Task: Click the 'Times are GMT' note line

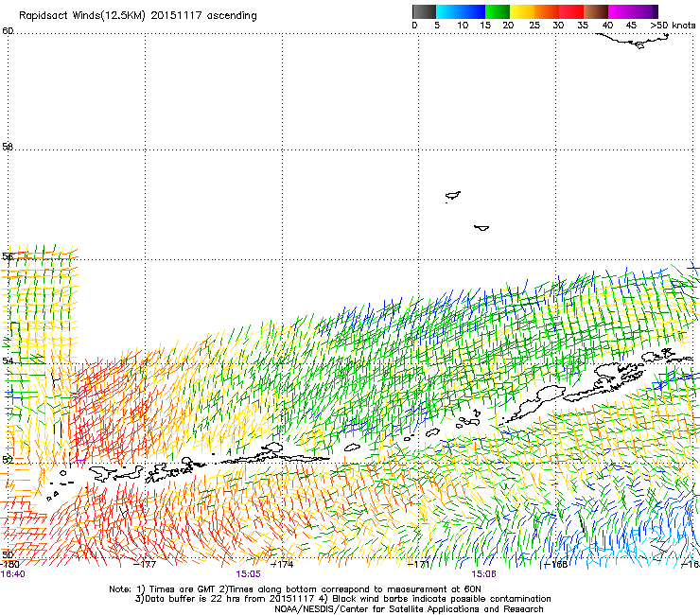Action: pyautogui.click(x=295, y=589)
